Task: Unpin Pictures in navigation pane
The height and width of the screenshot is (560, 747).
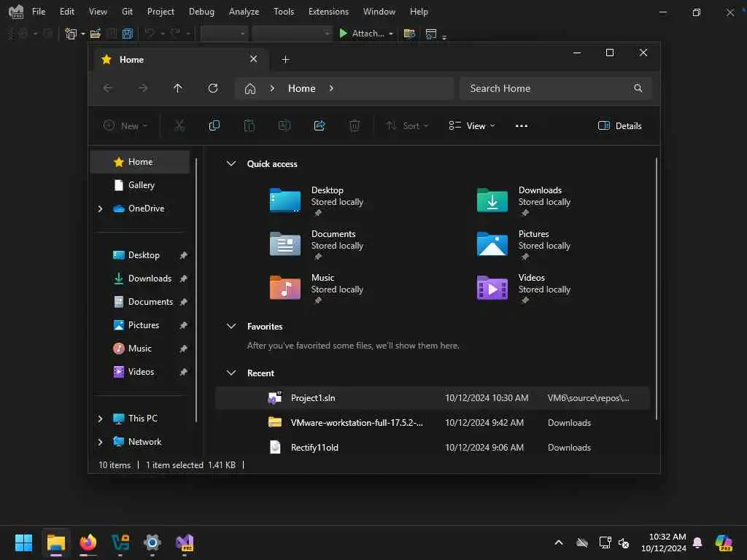Action: 183,325
